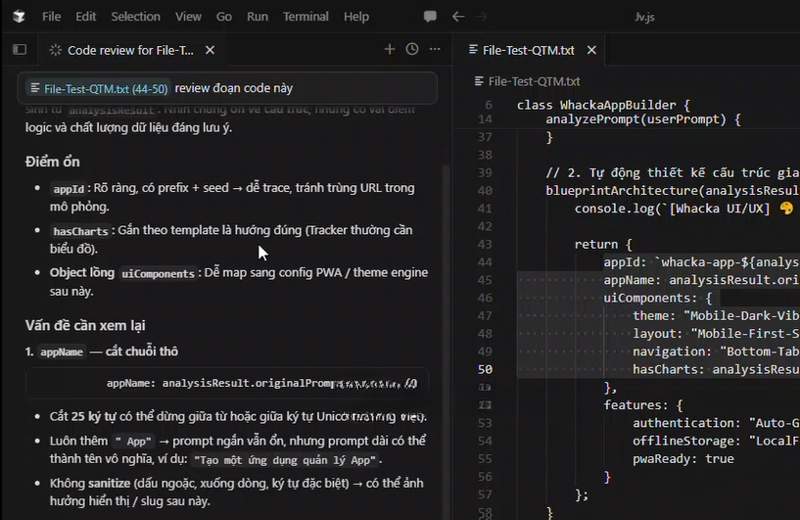Click the theme: "Mobile-Dark-Vib code line
The image size is (800, 520).
(x=716, y=316)
